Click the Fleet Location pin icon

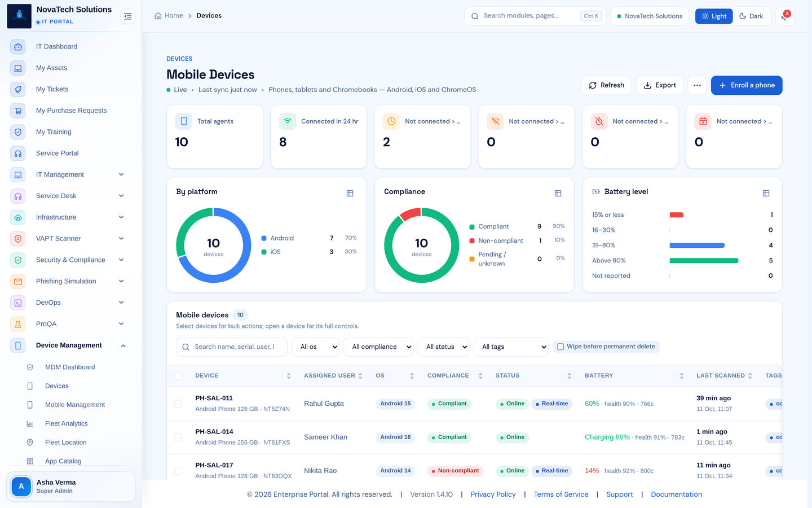pos(30,443)
